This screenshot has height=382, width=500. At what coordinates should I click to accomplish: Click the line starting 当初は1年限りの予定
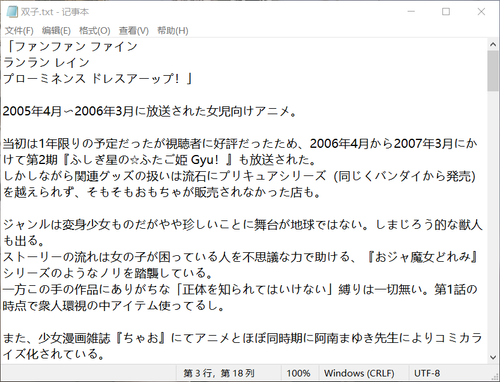pyautogui.click(x=240, y=144)
